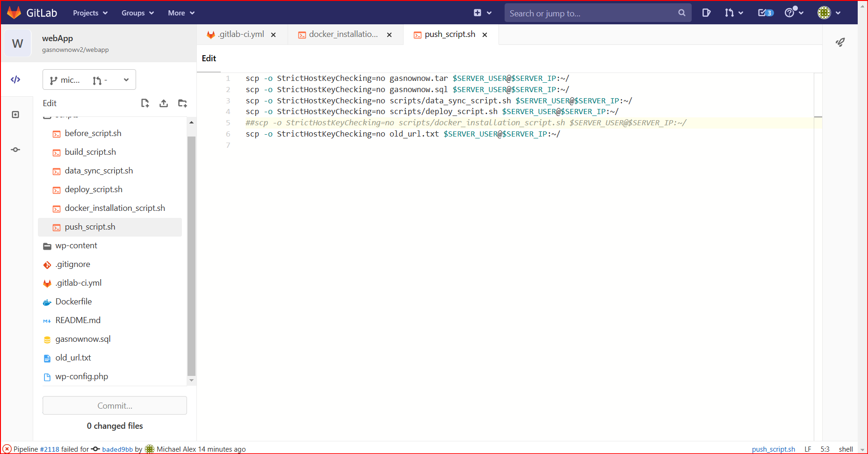Image resolution: width=868 pixels, height=454 pixels.
Task: Open the issues icon in top bar
Action: click(x=706, y=13)
